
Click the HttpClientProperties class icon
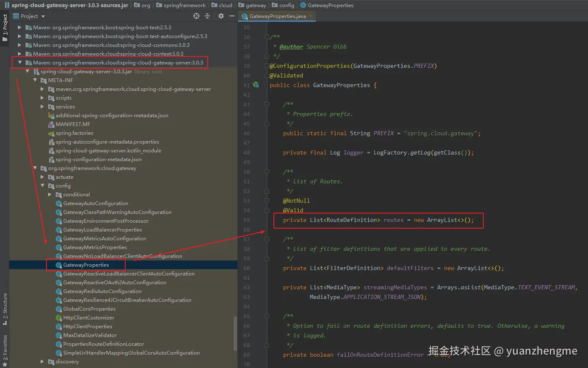(59, 327)
